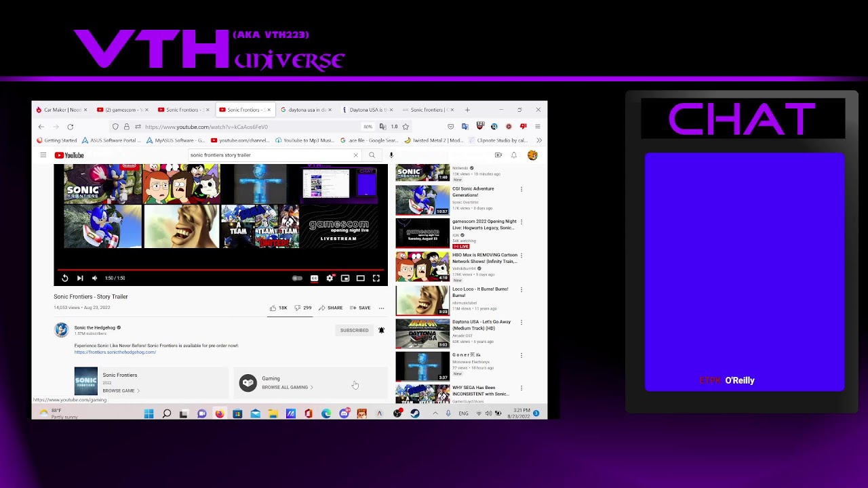
Task: Open YouTube to Mp3 bookmark
Action: point(306,140)
